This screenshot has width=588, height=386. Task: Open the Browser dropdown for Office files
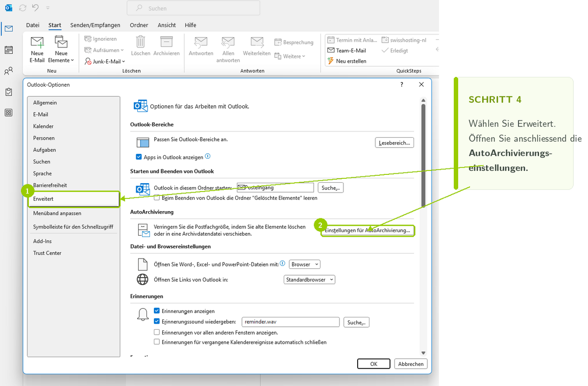tap(305, 264)
